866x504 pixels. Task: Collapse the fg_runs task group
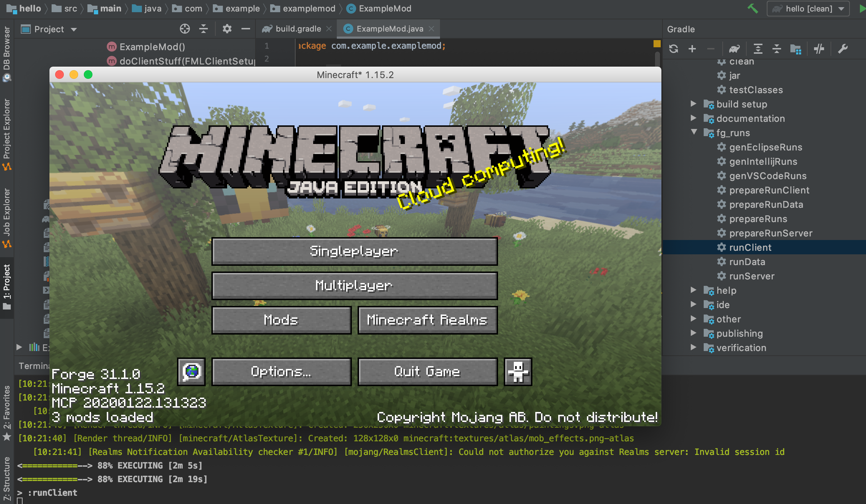coord(694,132)
